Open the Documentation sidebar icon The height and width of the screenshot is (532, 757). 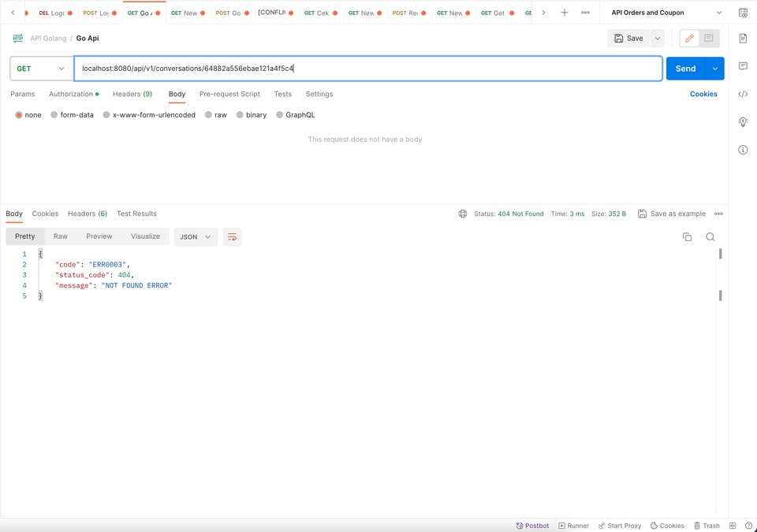[743, 38]
